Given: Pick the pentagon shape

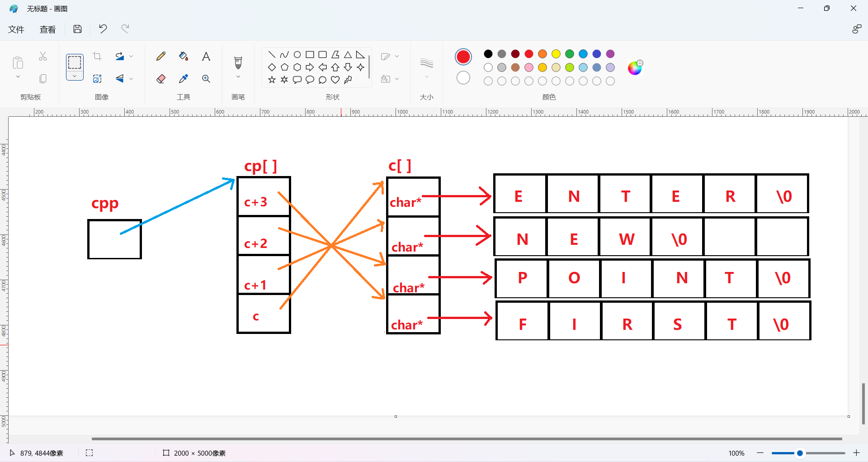Looking at the screenshot, I should tap(284, 67).
